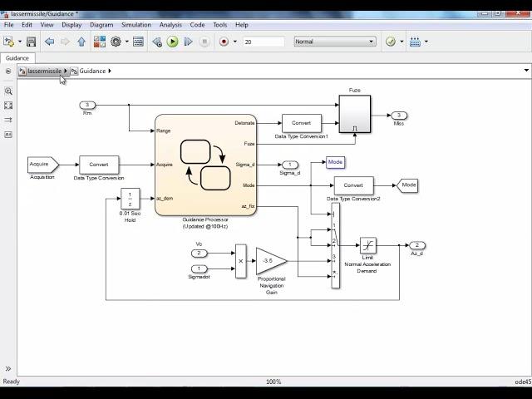Open the New Model dropdown arrow
This screenshot has width=532, height=399.
pyautogui.click(x=20, y=42)
